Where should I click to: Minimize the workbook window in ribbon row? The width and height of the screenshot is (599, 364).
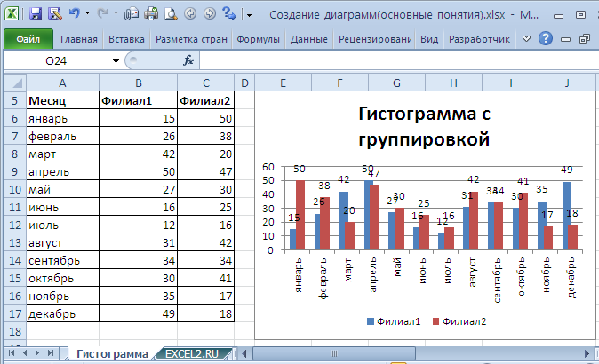[x=565, y=39]
